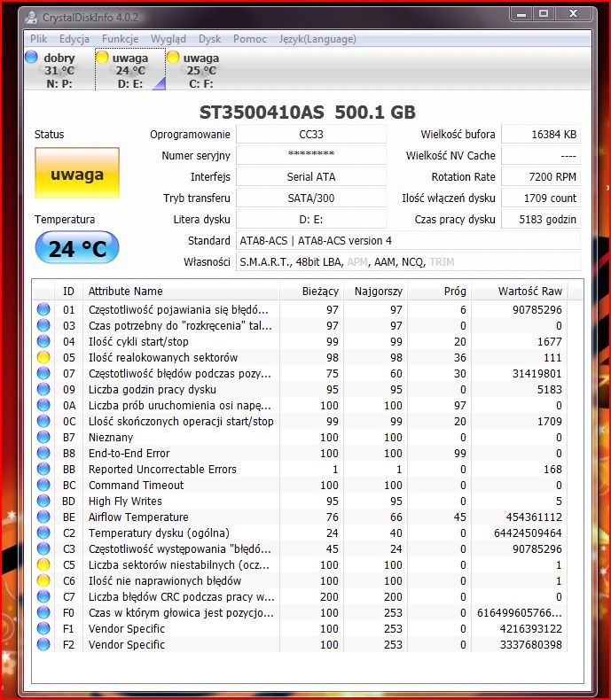Image resolution: width=611 pixels, height=700 pixels.
Task: Click the ID column header
Action: click(x=68, y=291)
